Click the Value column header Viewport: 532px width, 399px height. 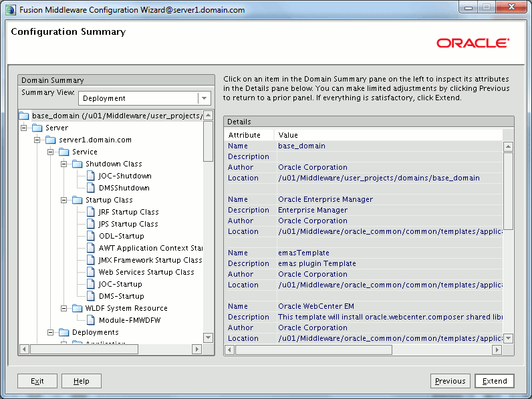click(x=388, y=135)
